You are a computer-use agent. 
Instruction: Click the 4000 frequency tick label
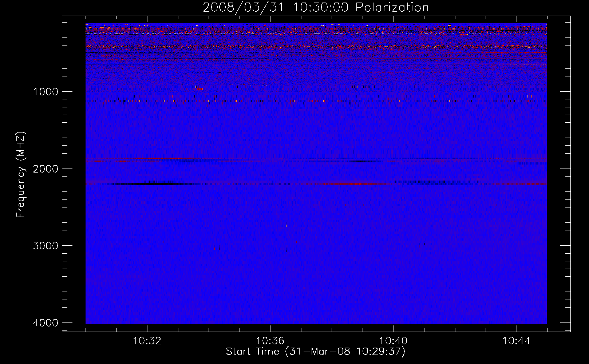(46, 323)
